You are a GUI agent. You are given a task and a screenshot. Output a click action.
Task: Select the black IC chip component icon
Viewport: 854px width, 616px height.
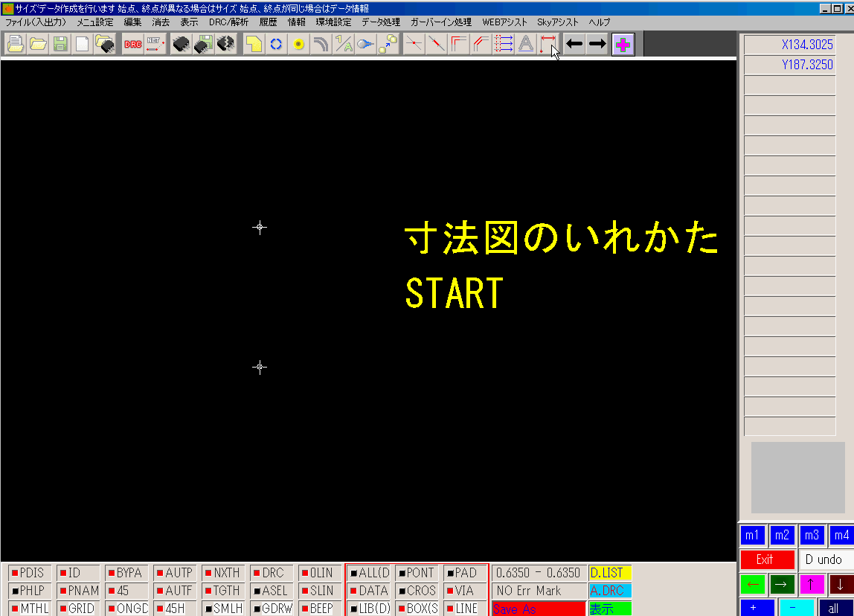coord(181,44)
